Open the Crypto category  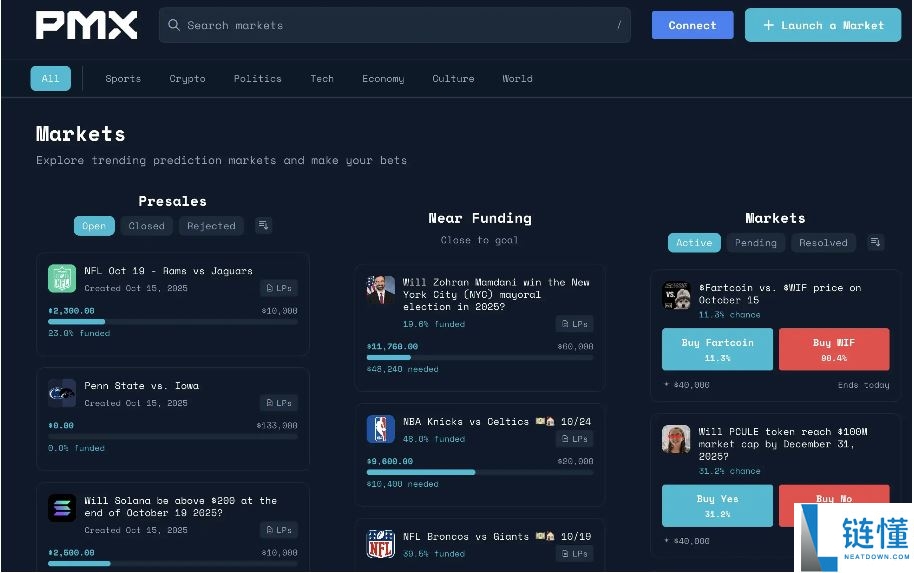pos(187,79)
